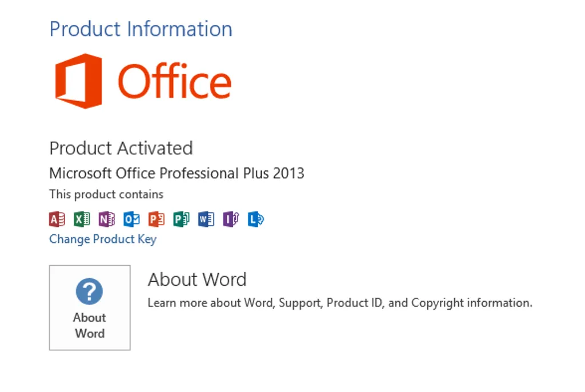Viewport: 585px width, 392px height.
Task: Click the Product Information heading
Action: coord(141,29)
